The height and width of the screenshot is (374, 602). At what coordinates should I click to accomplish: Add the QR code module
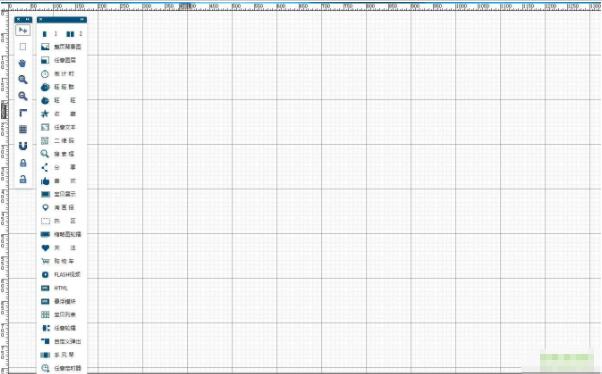pos(58,141)
